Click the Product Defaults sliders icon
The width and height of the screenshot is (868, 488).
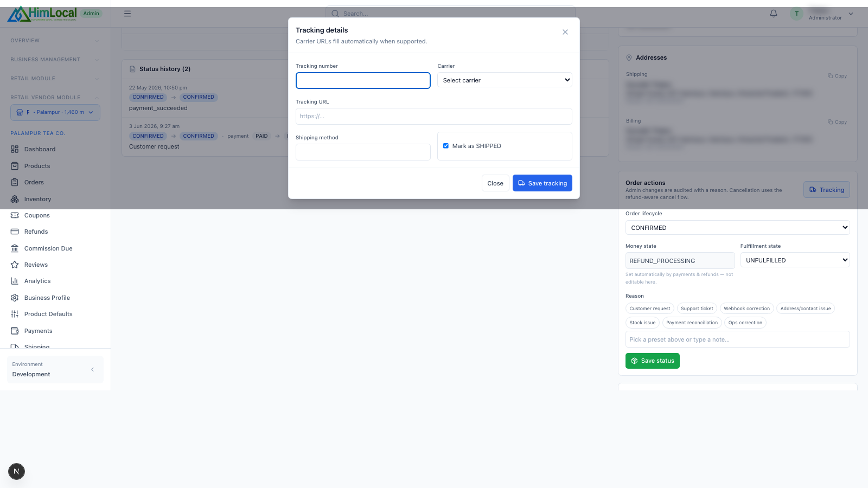point(15,314)
